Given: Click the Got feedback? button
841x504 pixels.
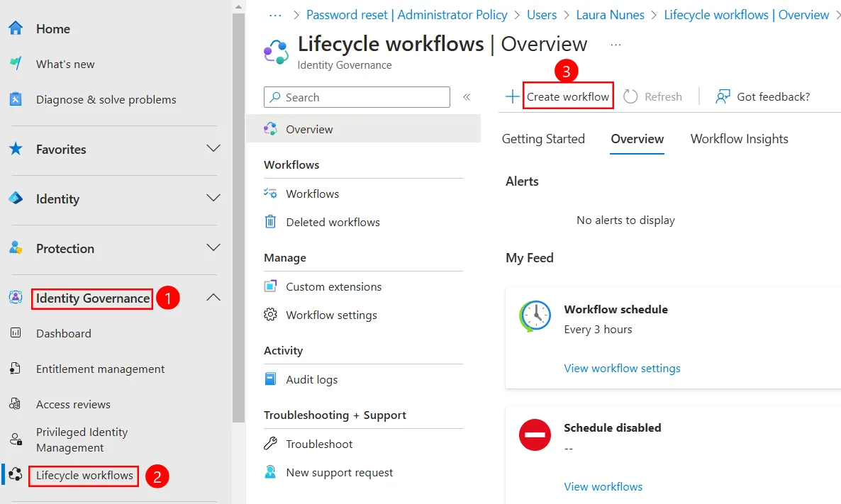Looking at the screenshot, I should (763, 96).
